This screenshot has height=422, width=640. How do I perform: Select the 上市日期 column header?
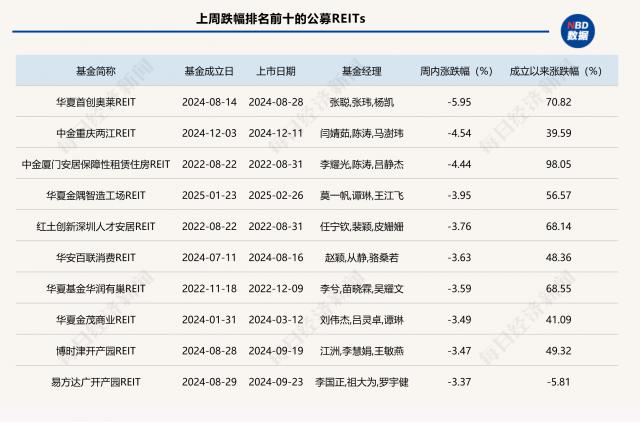click(276, 71)
